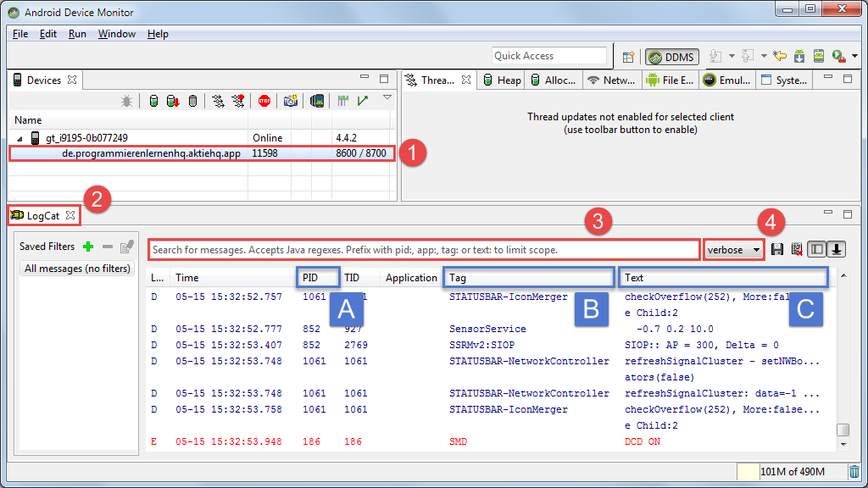Close the LogCat tab
The width and height of the screenshot is (868, 488).
[70, 215]
